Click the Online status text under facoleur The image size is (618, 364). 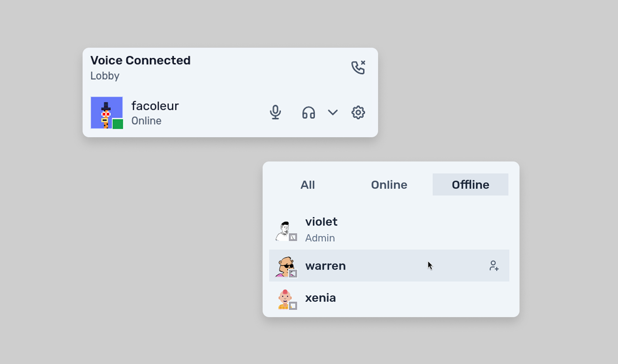pyautogui.click(x=146, y=121)
